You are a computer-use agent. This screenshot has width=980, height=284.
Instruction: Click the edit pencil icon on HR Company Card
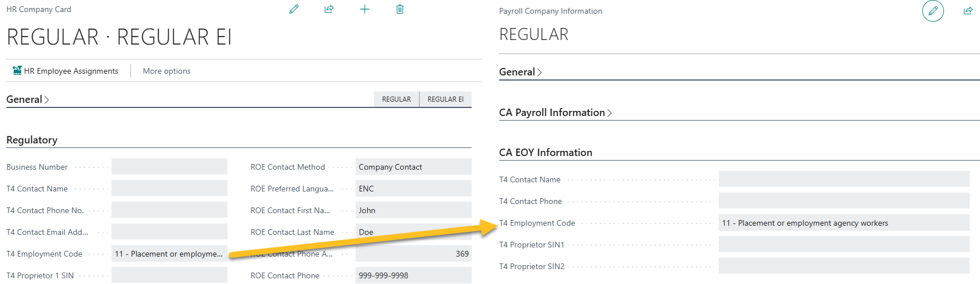[x=294, y=9]
